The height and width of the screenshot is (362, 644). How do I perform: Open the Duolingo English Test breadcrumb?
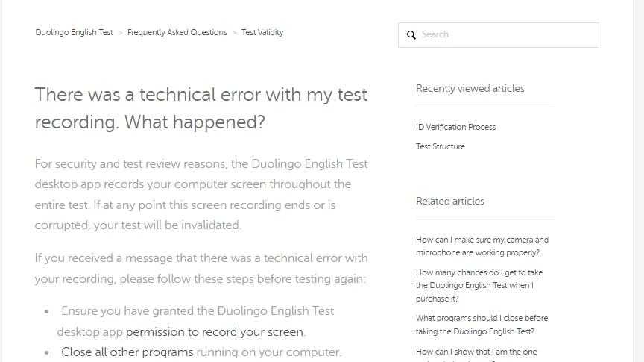tap(75, 33)
